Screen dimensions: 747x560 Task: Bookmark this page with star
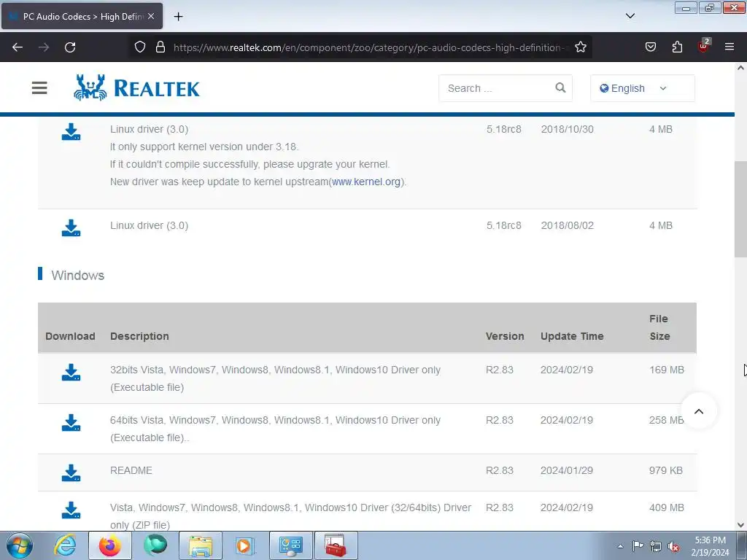[x=580, y=47]
